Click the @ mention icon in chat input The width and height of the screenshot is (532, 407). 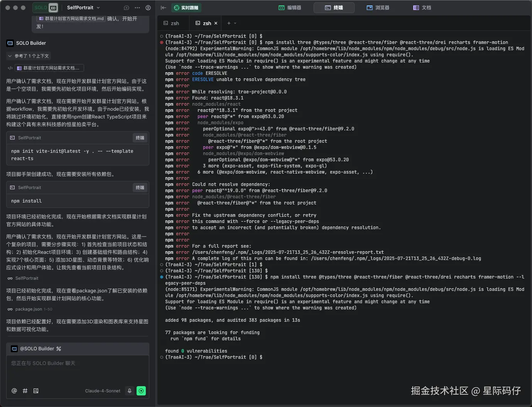(x=14, y=391)
